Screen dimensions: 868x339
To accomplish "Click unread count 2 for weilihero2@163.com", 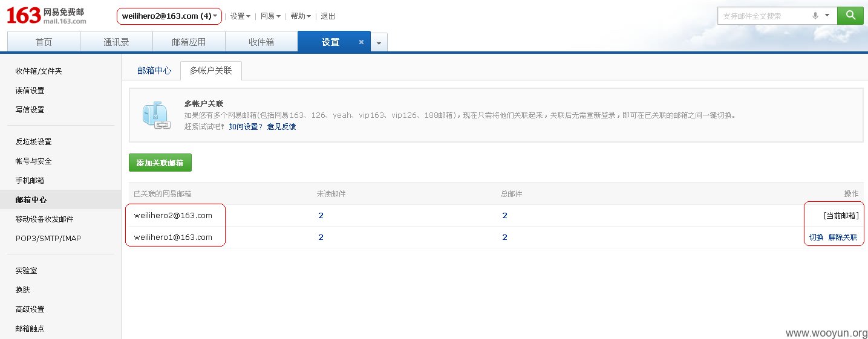I will pos(321,216).
